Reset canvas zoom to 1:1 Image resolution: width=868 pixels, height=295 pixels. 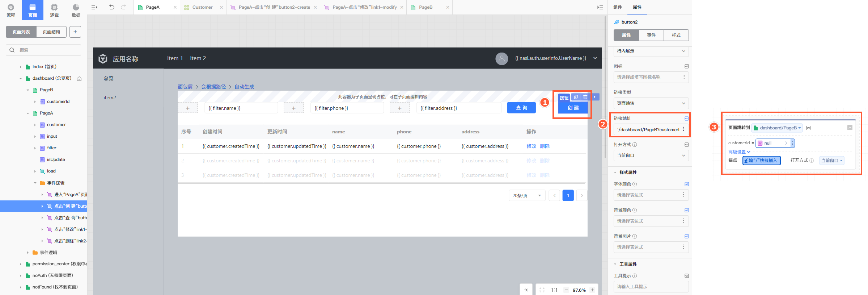click(554, 290)
